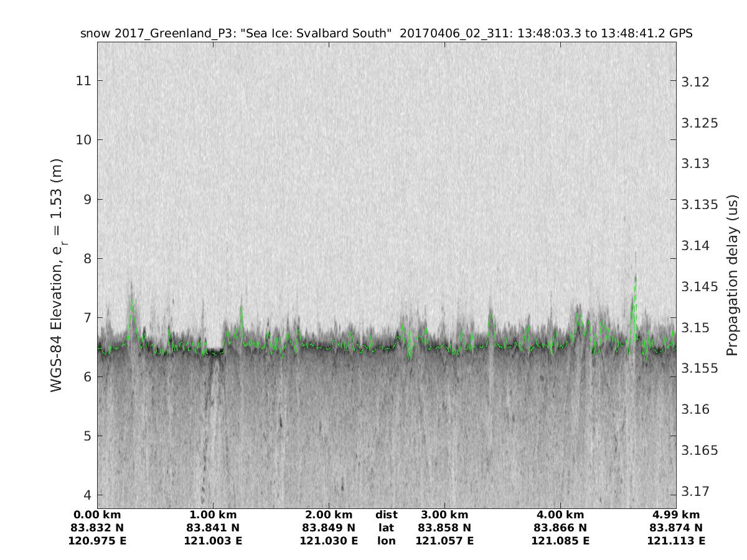The width and height of the screenshot is (747, 560).
Task: Click the 83.866 N latitude label
Action: (560, 528)
